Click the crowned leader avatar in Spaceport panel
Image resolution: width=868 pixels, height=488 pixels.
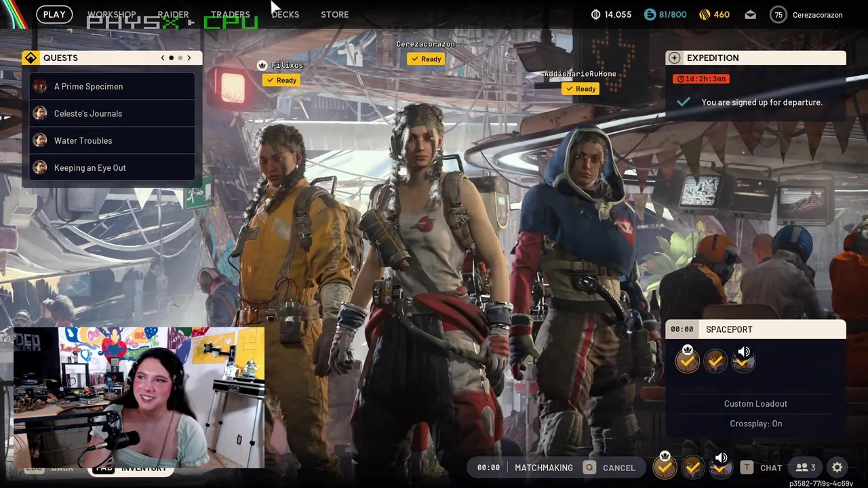687,360
